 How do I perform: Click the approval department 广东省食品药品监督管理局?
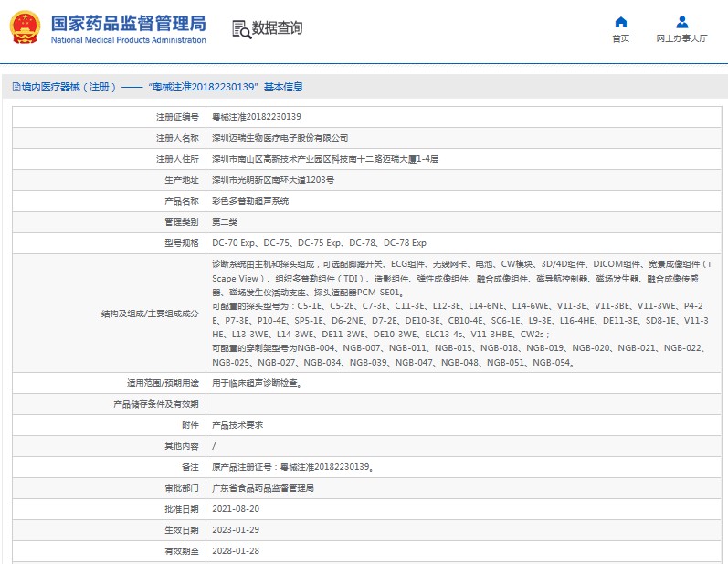263,488
